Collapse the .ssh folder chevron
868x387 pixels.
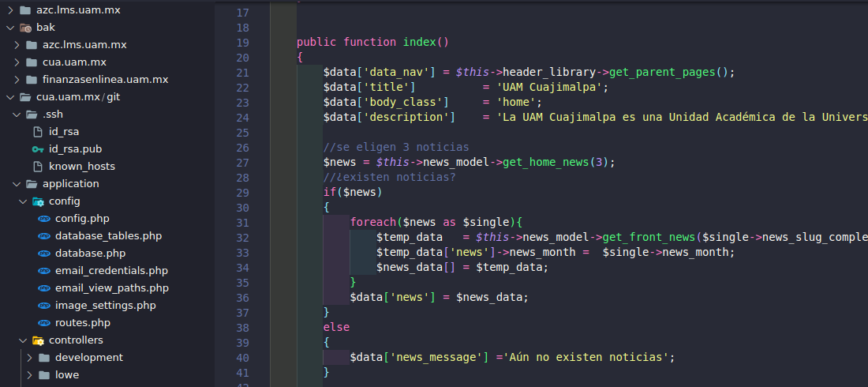(x=16, y=115)
